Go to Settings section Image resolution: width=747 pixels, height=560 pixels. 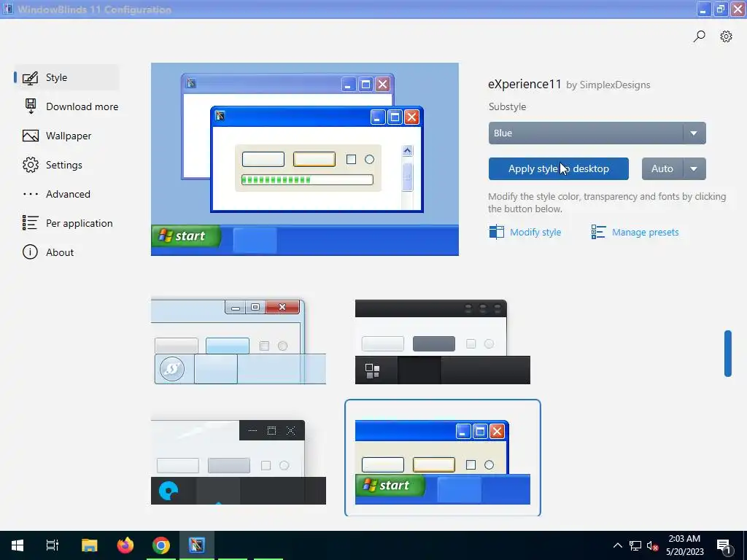point(66,165)
